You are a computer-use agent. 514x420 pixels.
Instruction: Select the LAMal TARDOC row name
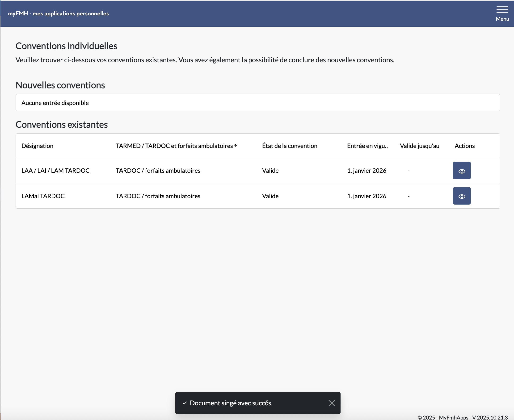coord(43,196)
